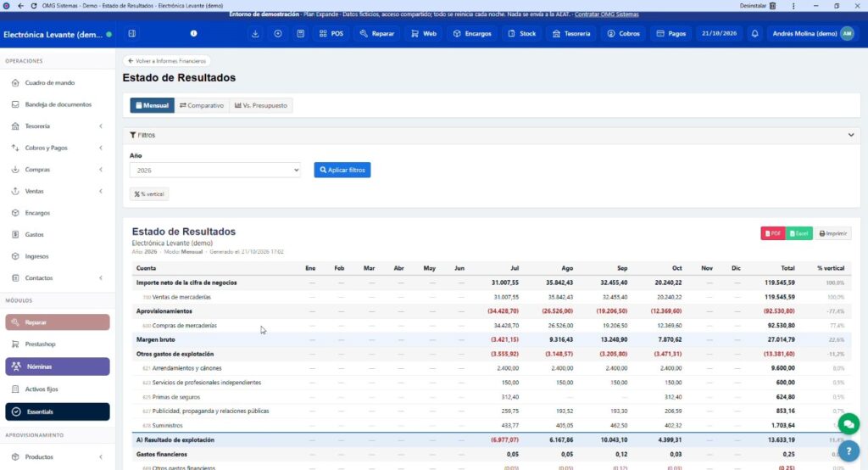Click browser back arrow

[x=20, y=6]
